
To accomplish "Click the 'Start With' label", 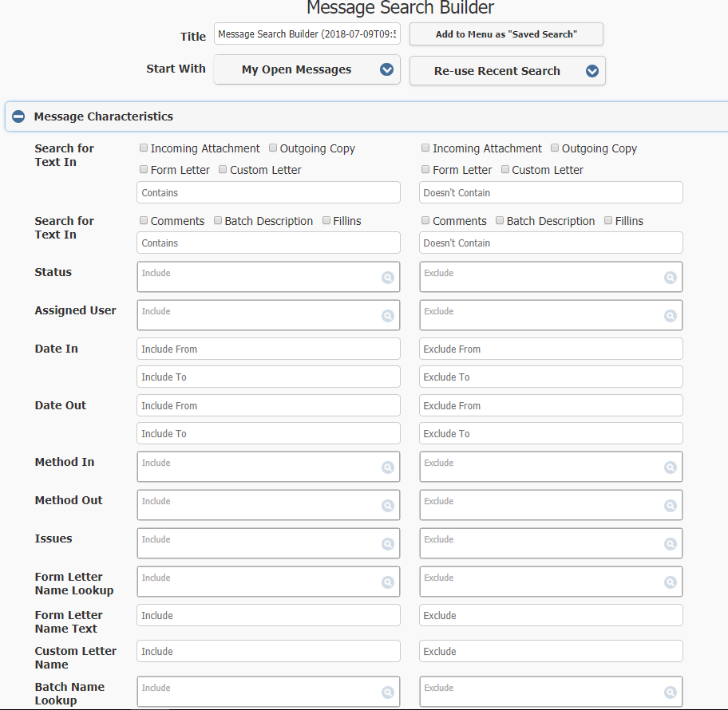I will [176, 69].
